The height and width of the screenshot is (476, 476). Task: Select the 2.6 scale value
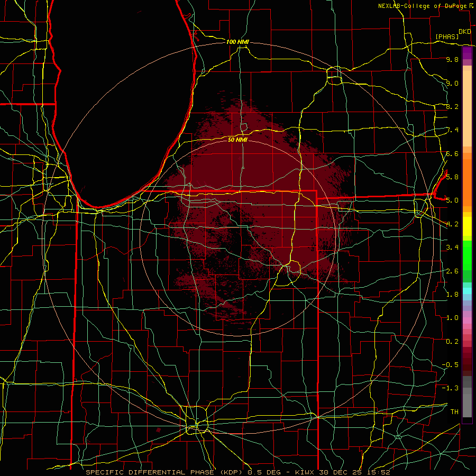[452, 271]
